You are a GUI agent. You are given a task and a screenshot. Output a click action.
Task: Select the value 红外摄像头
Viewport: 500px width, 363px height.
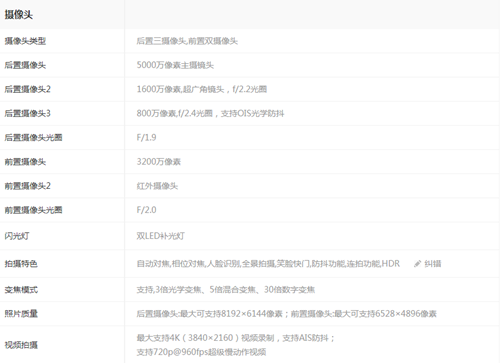pos(157,186)
